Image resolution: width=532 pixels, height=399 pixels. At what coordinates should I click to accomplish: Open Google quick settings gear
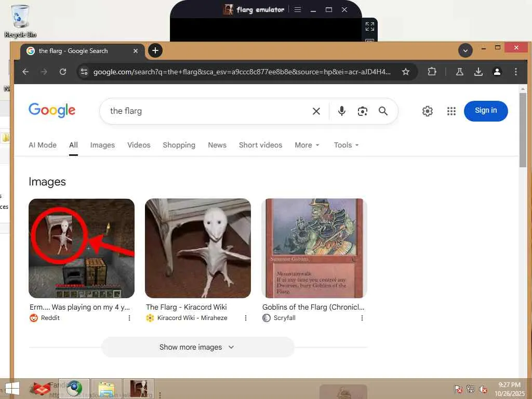[428, 111]
